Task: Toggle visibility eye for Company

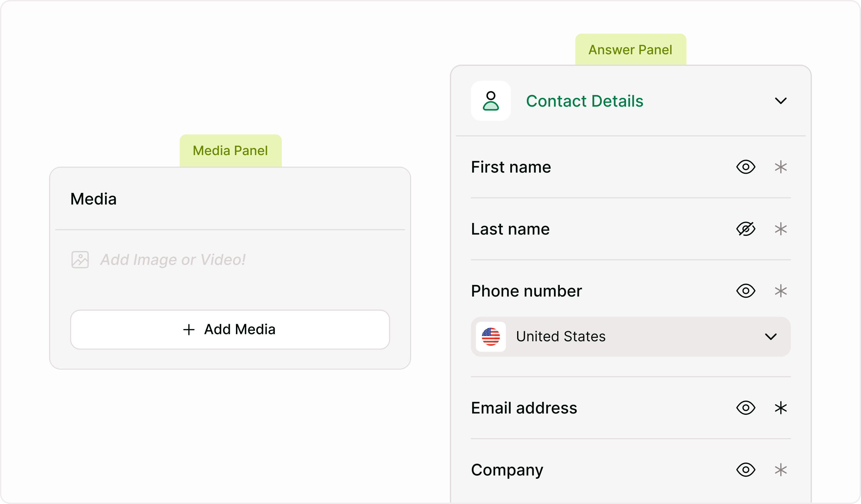Action: click(746, 470)
